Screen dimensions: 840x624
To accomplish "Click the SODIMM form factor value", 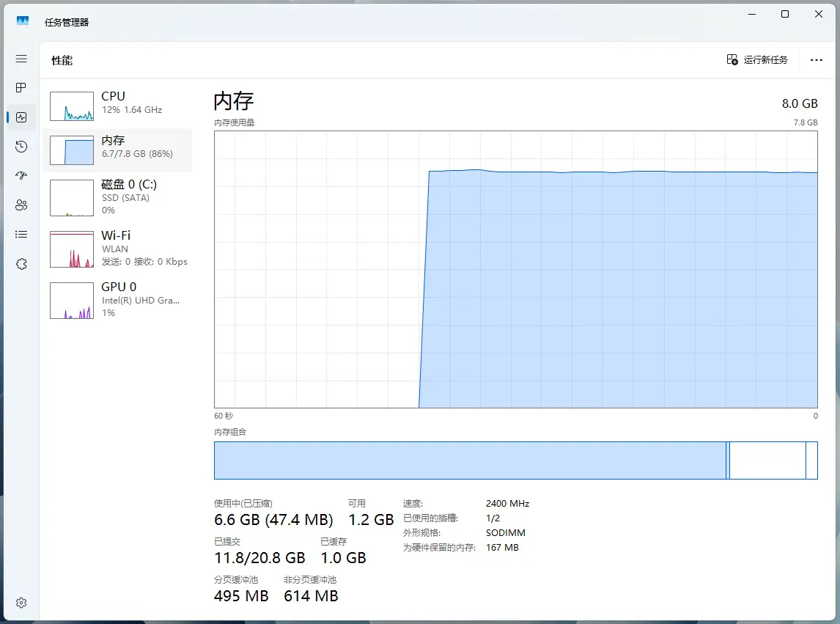I will point(506,533).
